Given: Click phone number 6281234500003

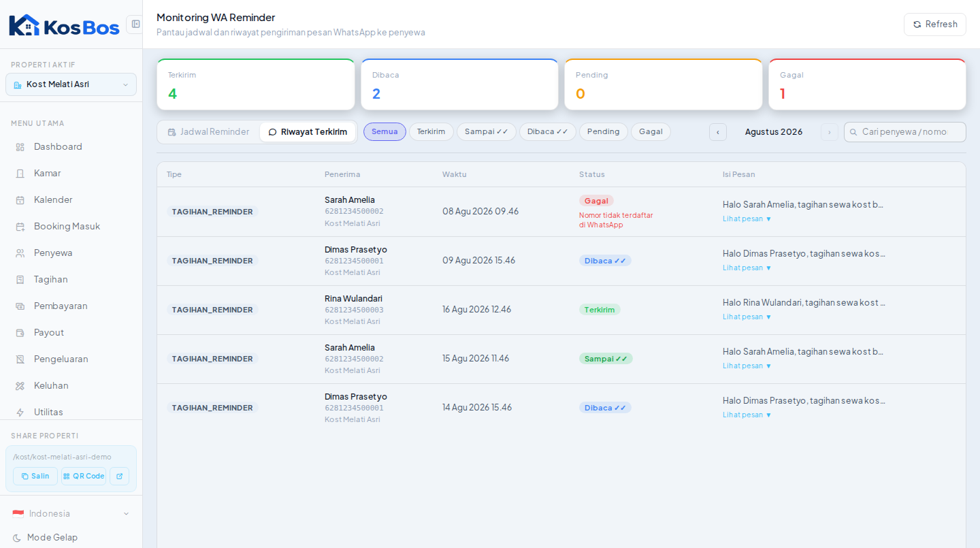Looking at the screenshot, I should (x=354, y=310).
